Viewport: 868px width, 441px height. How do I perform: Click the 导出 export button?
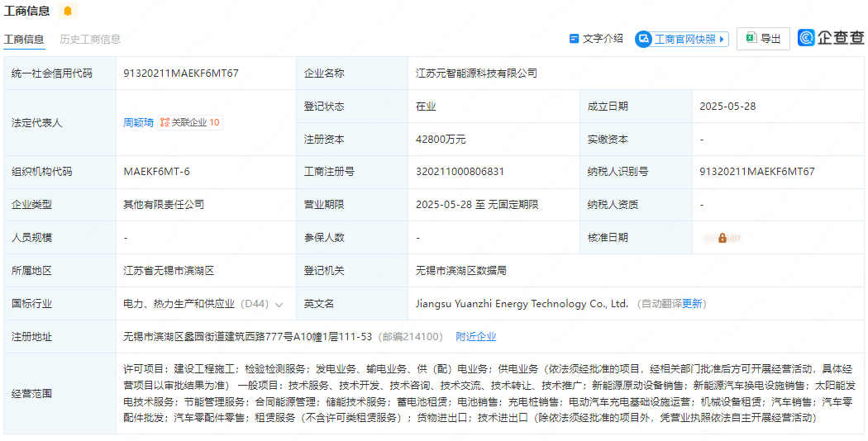point(763,39)
